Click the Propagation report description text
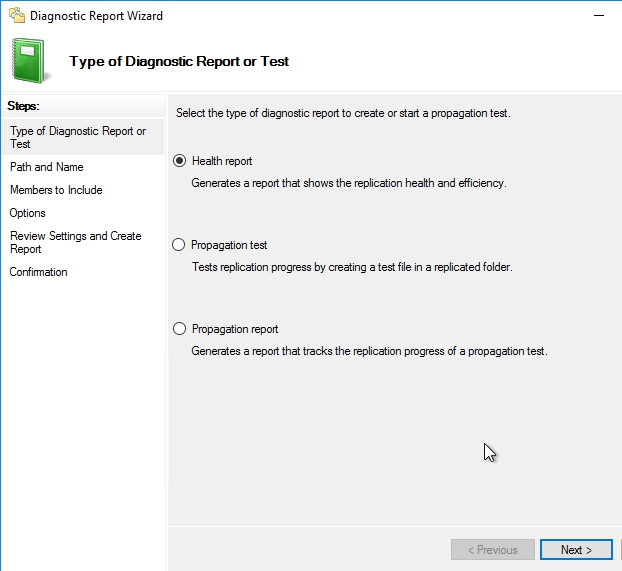 coord(369,351)
